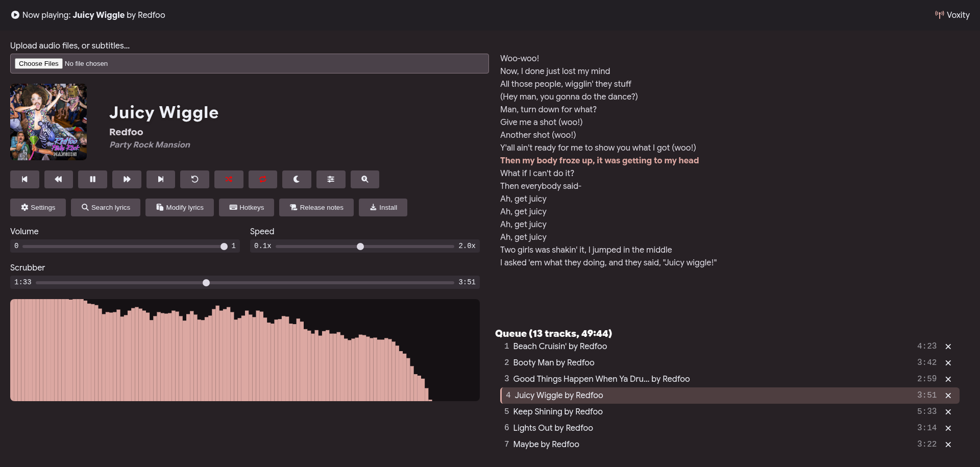Remove Beach Cruisin' from the queue
The image size is (980, 467).
[x=948, y=347]
